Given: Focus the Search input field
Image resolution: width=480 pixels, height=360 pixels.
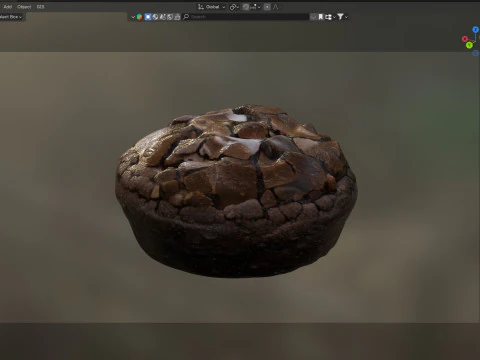Looking at the screenshot, I should coord(245,17).
